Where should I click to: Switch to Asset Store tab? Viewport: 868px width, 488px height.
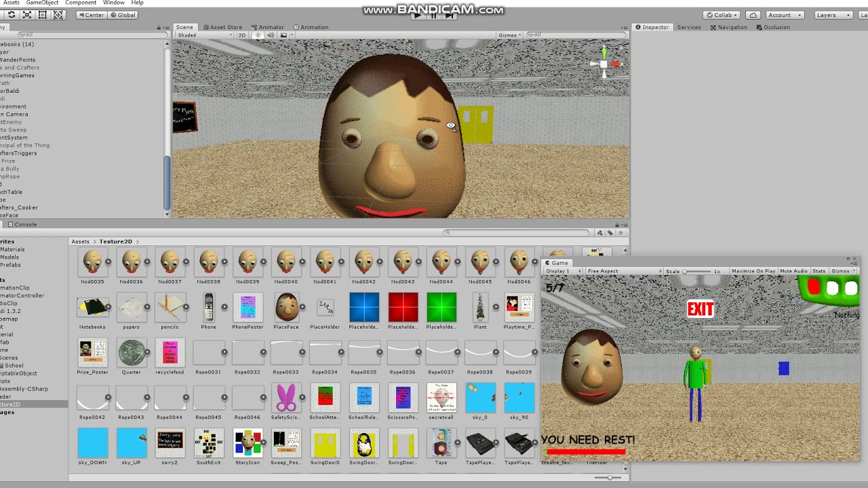pyautogui.click(x=222, y=27)
